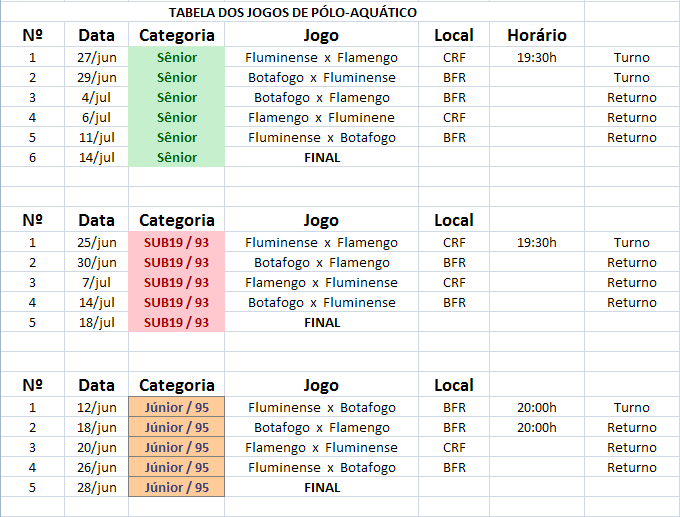Click the Sênior cell in the 14/jul row
680x517 pixels.
tap(177, 157)
